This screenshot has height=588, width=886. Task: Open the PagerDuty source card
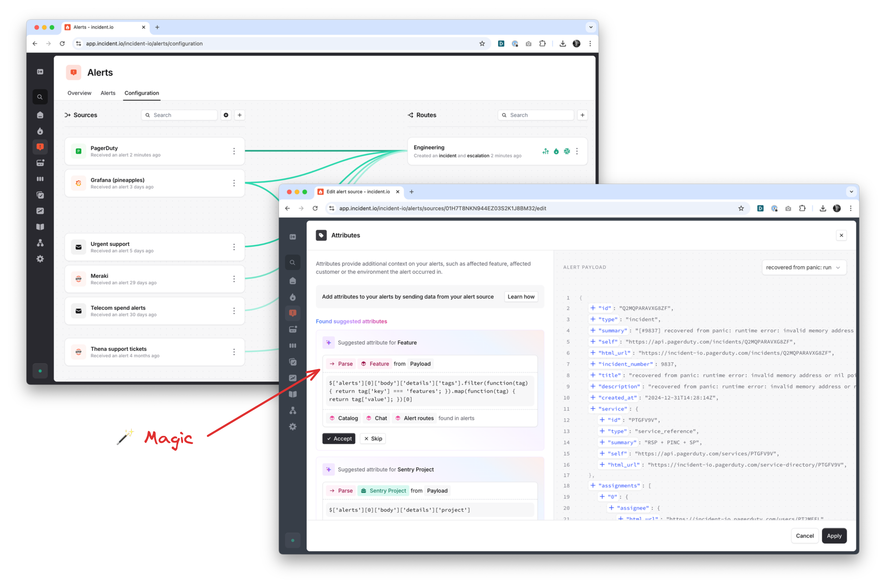[154, 151]
